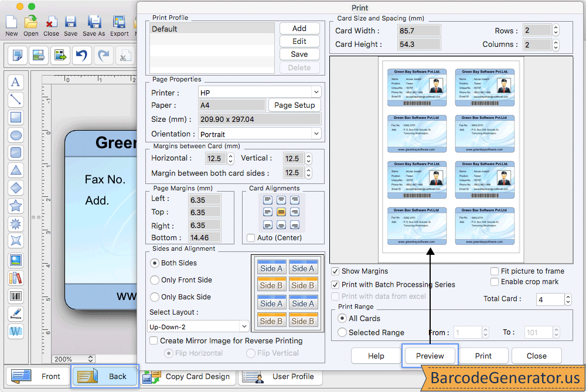The width and height of the screenshot is (586, 392).
Task: Select the Diamond shape tool
Action: pos(16,188)
